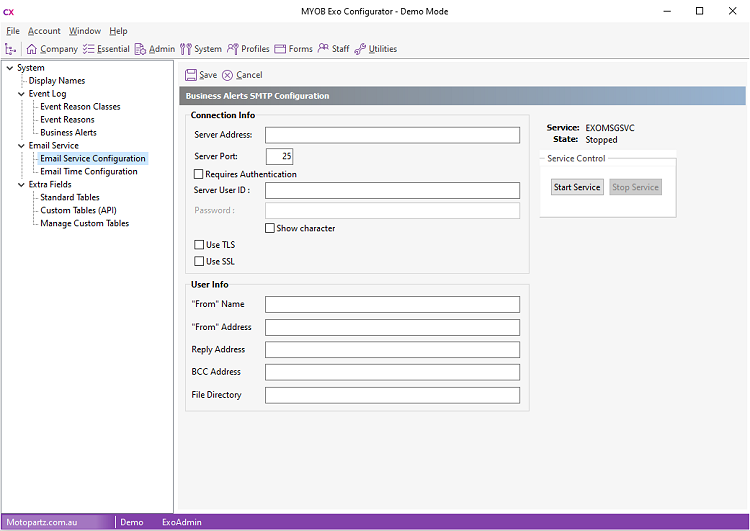Click the Cancel circle-x icon
Screen dimensions: 750x531
(x=228, y=75)
